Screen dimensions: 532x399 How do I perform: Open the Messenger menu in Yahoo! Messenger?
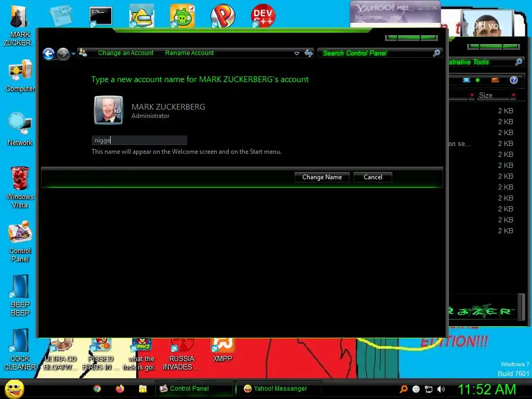pos(368,17)
